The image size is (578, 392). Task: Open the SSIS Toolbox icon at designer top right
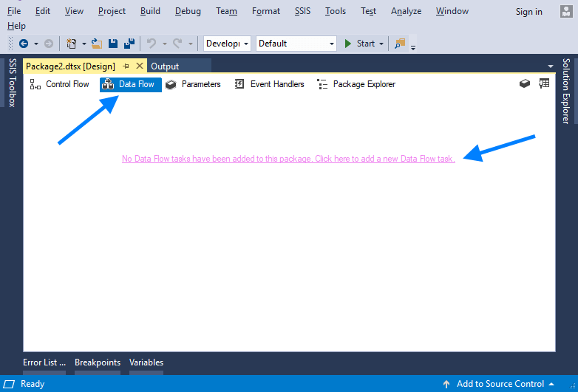pos(525,84)
